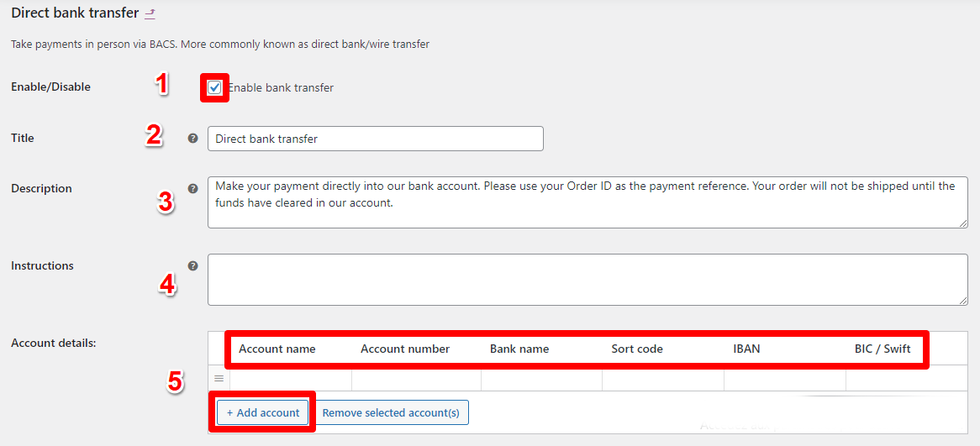Click the empty Account name cell

(291, 379)
